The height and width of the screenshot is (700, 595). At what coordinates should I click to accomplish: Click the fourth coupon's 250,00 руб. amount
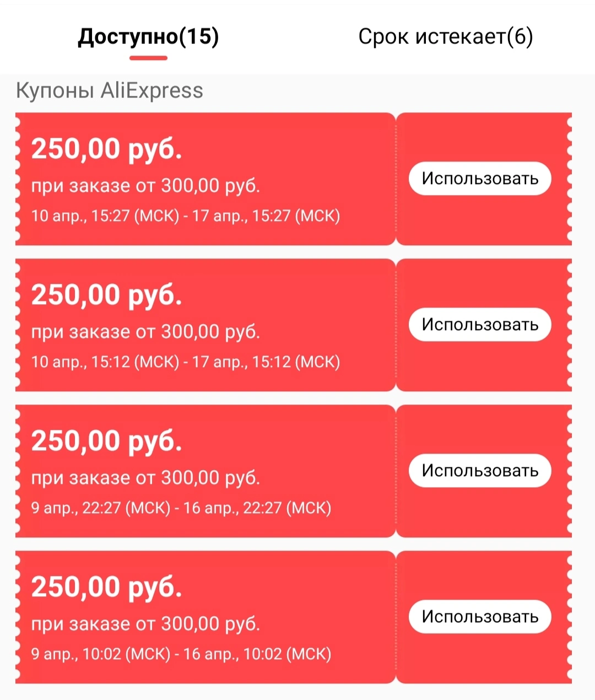click(x=106, y=587)
